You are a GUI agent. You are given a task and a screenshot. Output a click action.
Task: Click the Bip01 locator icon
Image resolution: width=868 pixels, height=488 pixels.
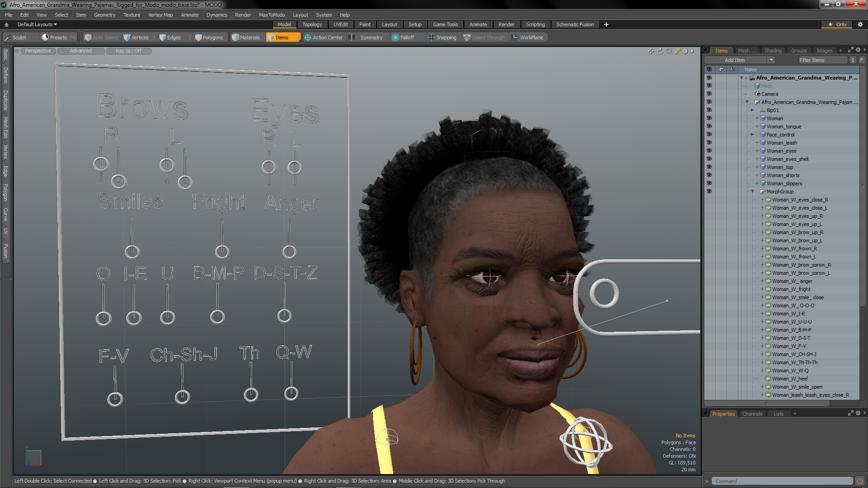(763, 110)
